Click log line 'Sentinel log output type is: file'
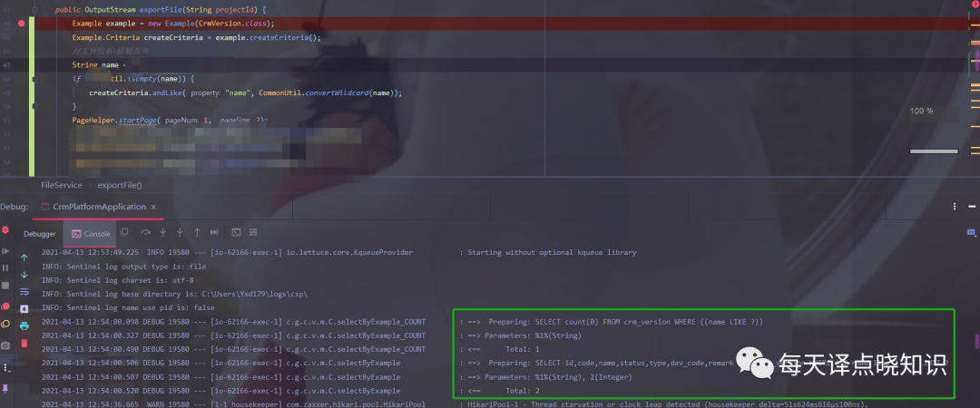 pyautogui.click(x=123, y=267)
